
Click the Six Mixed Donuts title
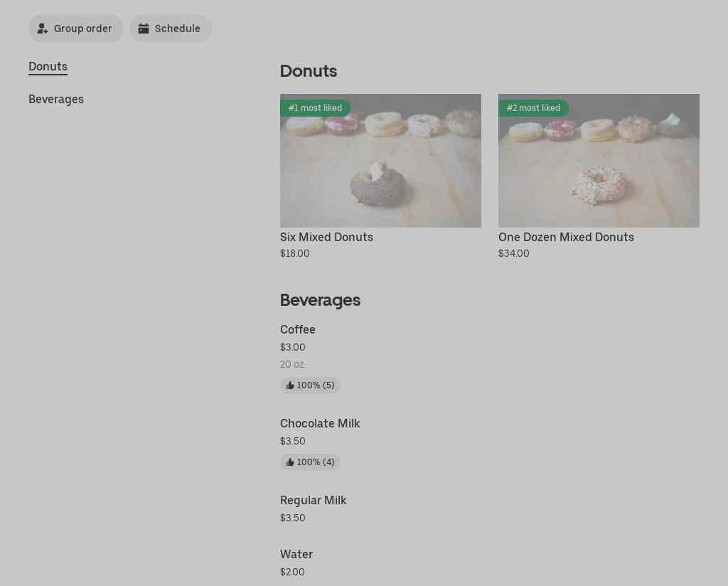coord(326,238)
